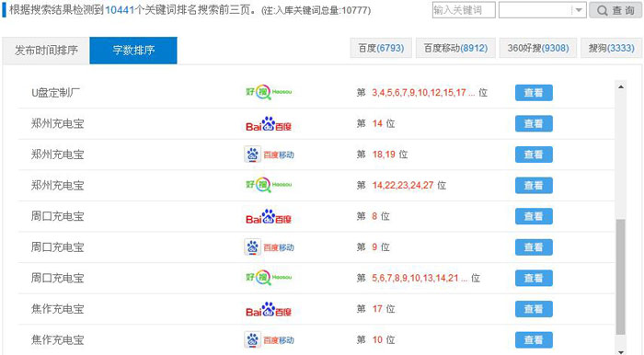
Task: Click Haosou logo in U盘定制厂 row
Action: tap(269, 92)
